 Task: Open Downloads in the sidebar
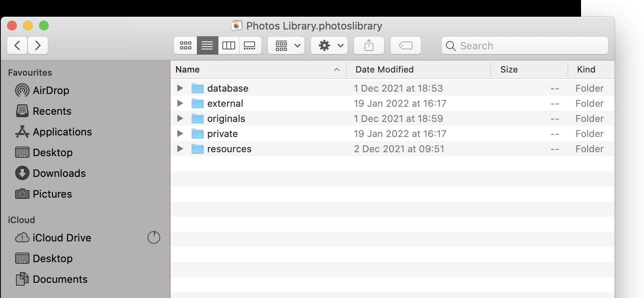click(59, 173)
